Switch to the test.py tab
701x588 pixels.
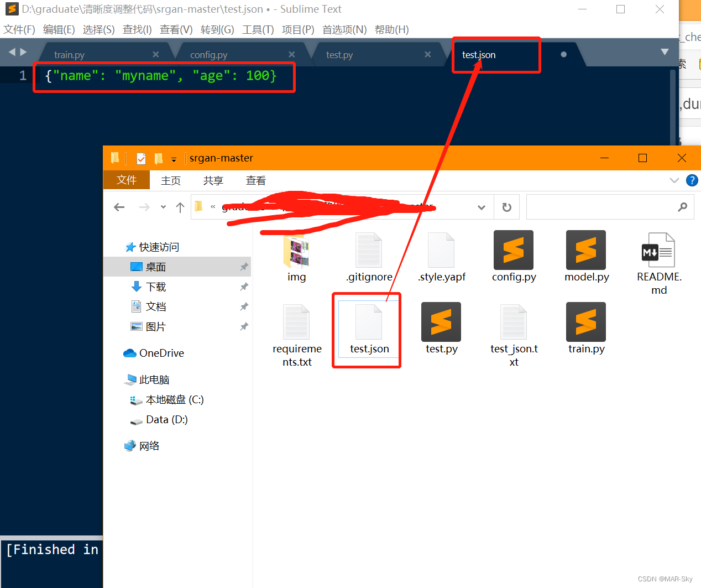[339, 55]
